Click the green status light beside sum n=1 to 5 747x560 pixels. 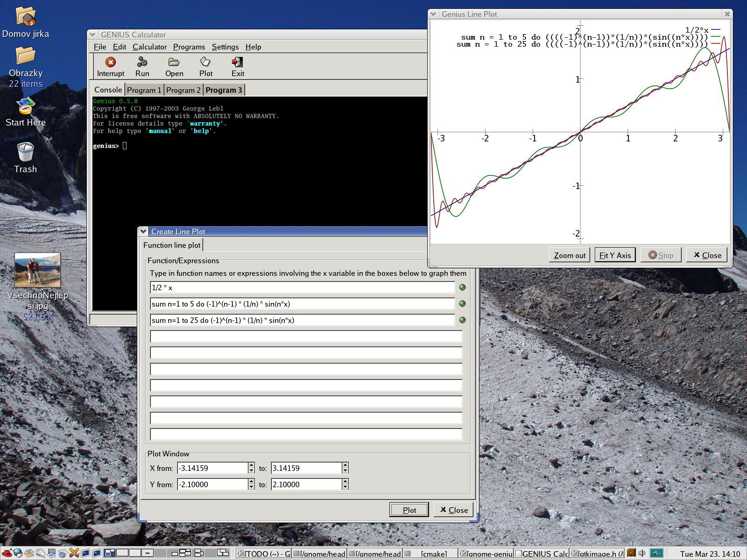(463, 304)
